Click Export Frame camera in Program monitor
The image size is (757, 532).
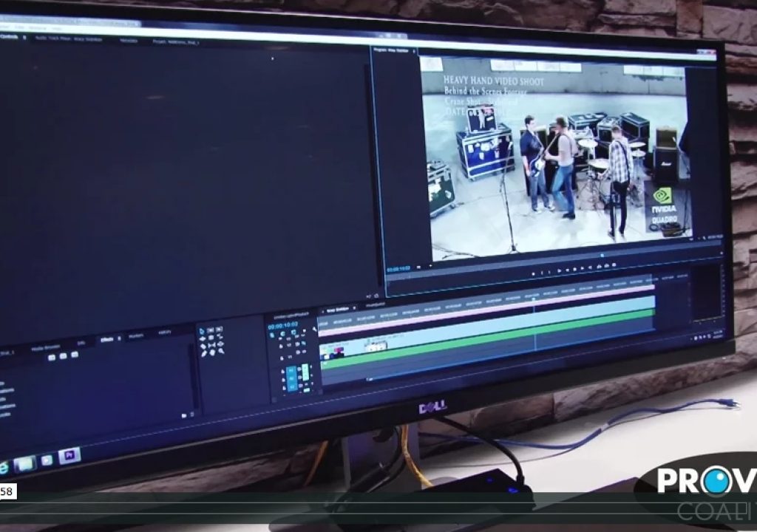click(614, 265)
